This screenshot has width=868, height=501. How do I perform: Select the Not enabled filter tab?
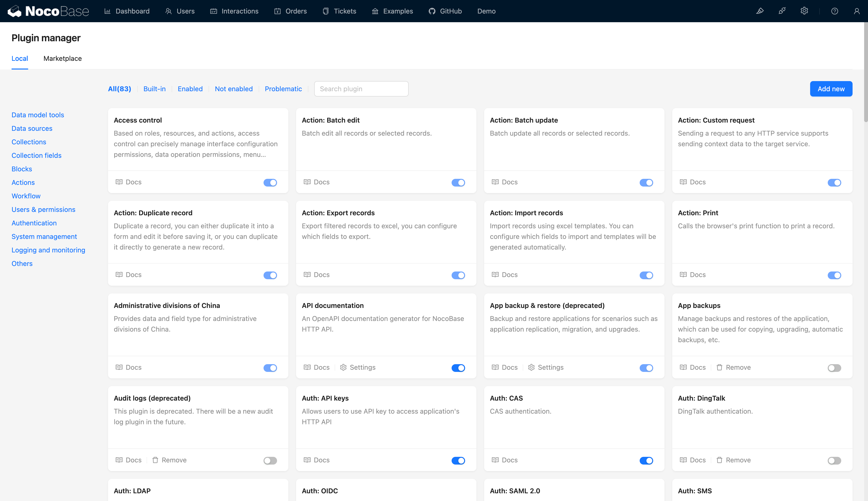233,89
